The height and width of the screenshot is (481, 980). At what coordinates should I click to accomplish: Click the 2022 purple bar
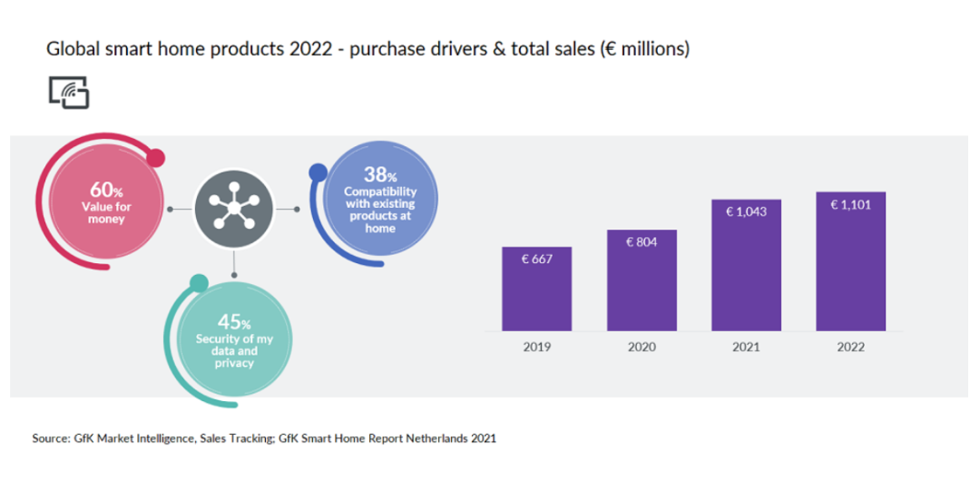click(x=851, y=261)
